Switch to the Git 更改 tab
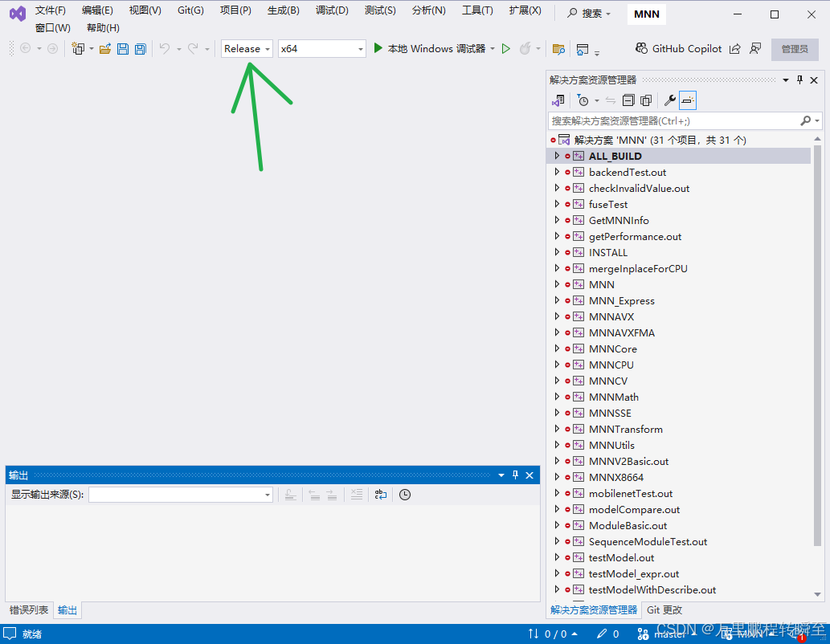This screenshot has height=644, width=830. point(664,609)
